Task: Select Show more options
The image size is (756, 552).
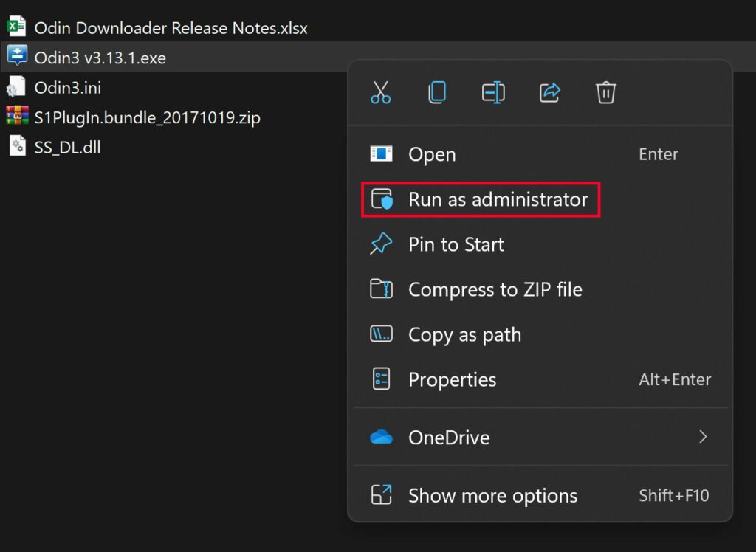Action: click(540, 496)
